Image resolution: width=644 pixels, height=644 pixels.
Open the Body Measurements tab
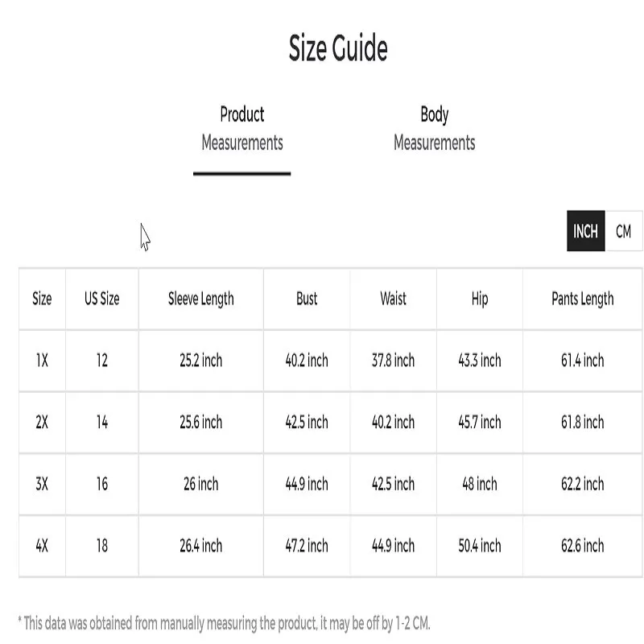click(434, 129)
